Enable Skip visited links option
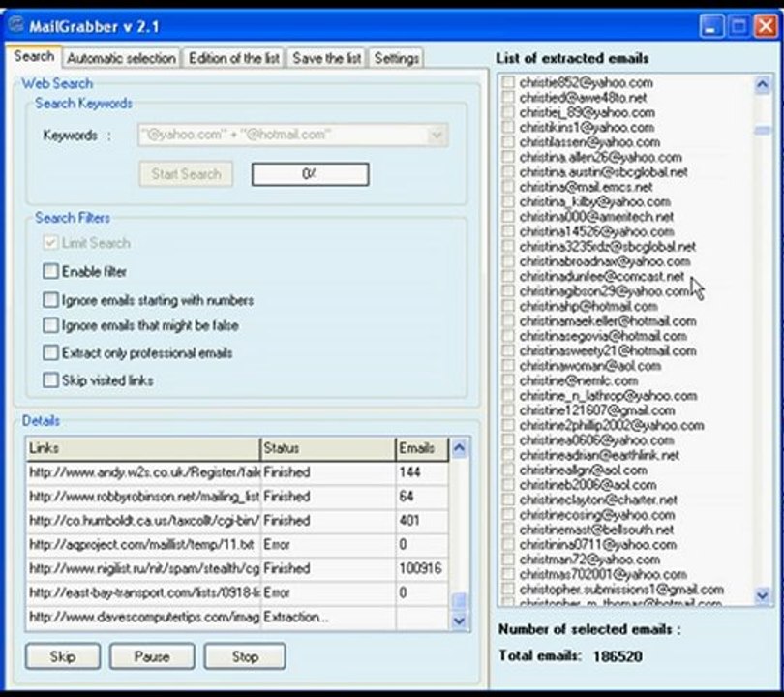This screenshot has width=784, height=697. point(50,380)
